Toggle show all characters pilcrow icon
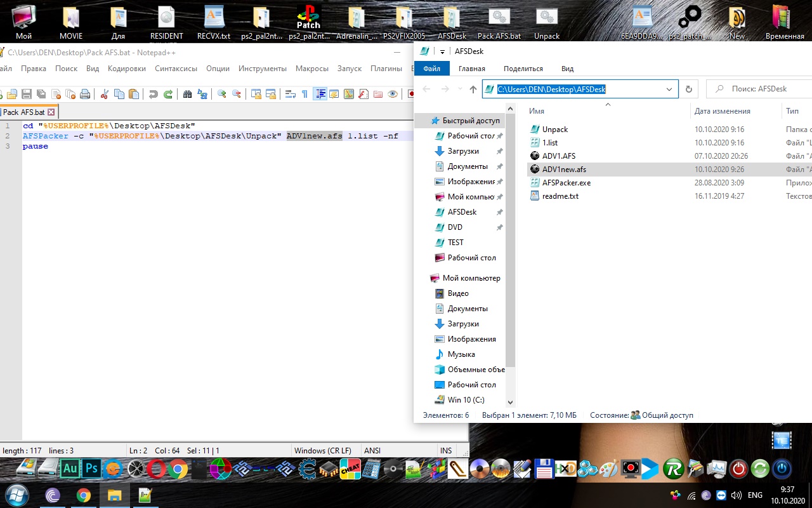This screenshot has height=508, width=812. pyautogui.click(x=304, y=94)
